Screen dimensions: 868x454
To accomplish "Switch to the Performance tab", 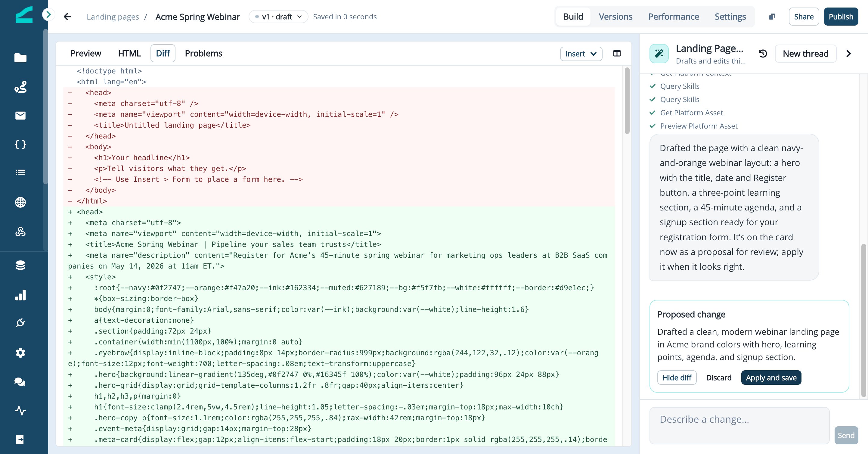I will pyautogui.click(x=673, y=17).
